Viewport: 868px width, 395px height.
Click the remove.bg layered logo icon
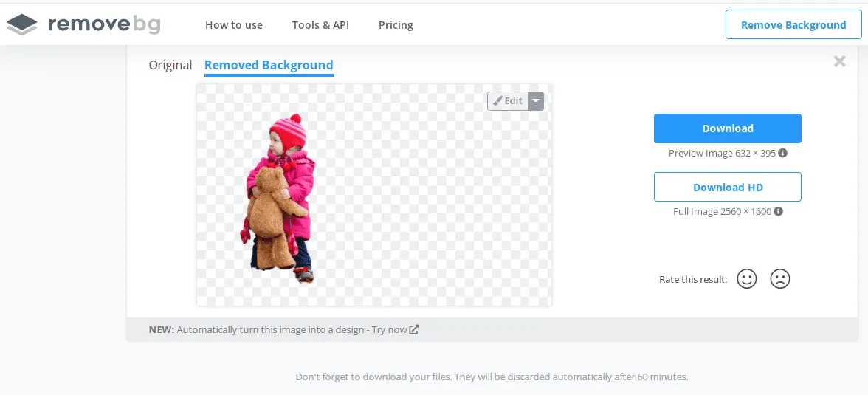click(22, 25)
